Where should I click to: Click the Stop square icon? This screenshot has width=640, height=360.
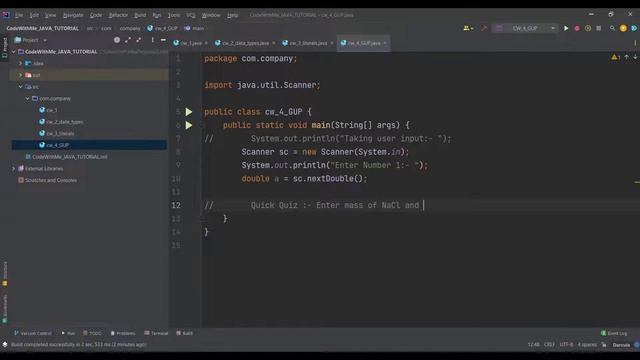click(598, 28)
